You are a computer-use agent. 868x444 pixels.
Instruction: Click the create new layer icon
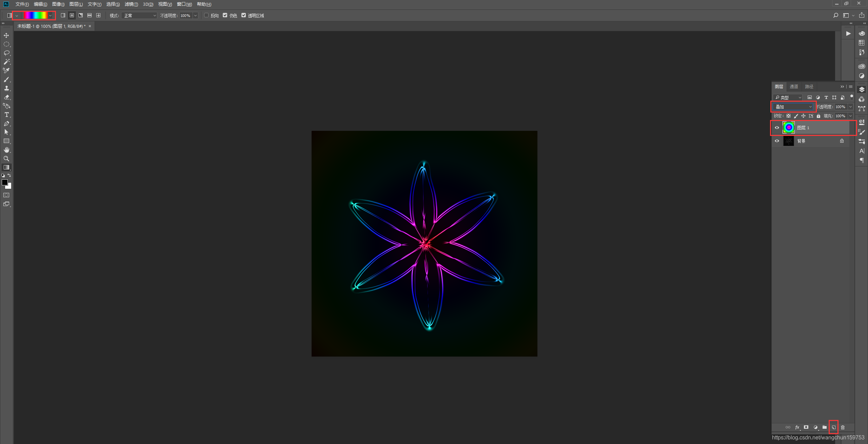(x=833, y=427)
